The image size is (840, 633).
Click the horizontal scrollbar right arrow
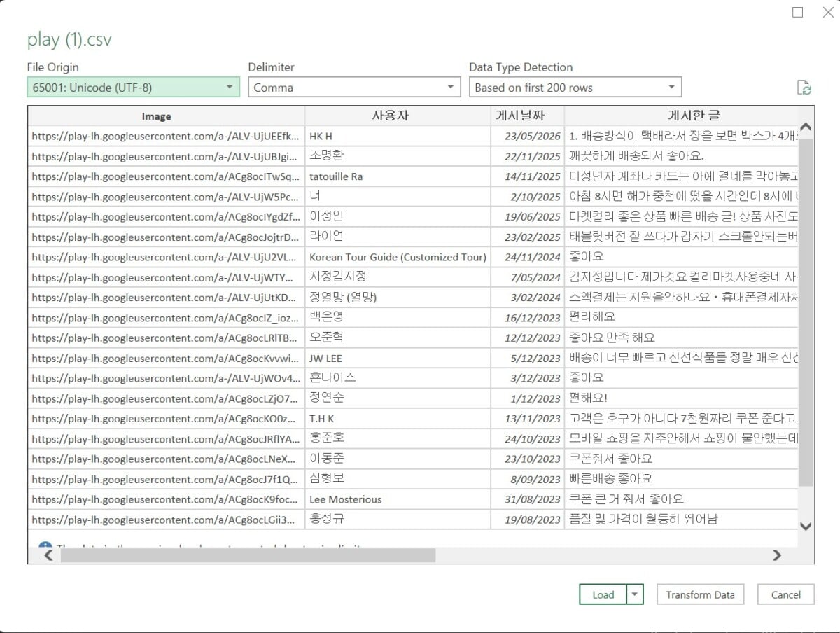(x=776, y=555)
